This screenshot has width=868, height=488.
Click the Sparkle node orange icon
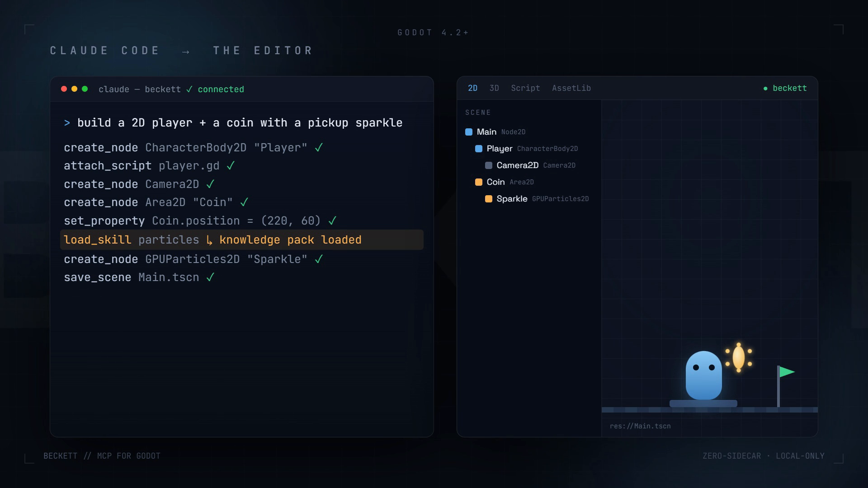pos(489,199)
